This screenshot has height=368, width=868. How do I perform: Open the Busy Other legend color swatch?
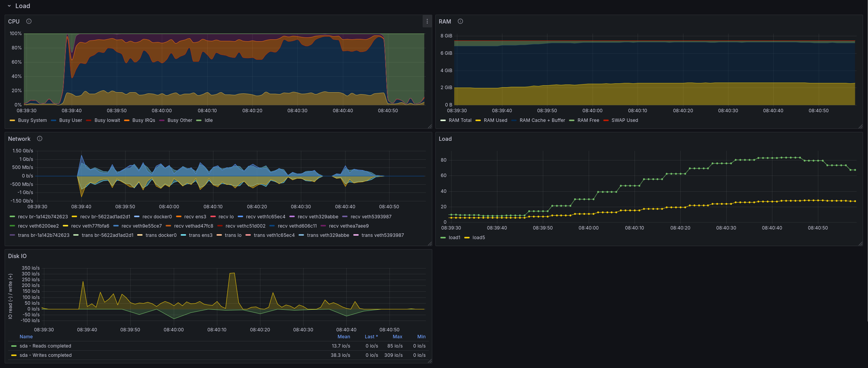click(x=162, y=120)
